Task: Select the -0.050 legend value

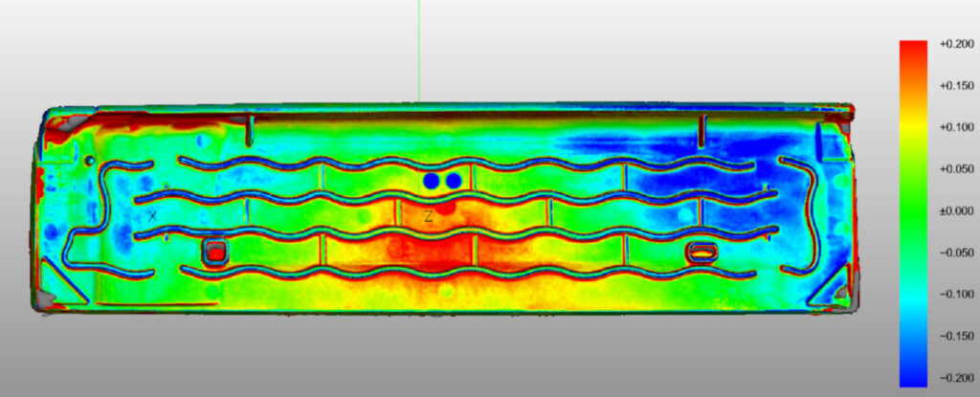Action: click(x=956, y=253)
